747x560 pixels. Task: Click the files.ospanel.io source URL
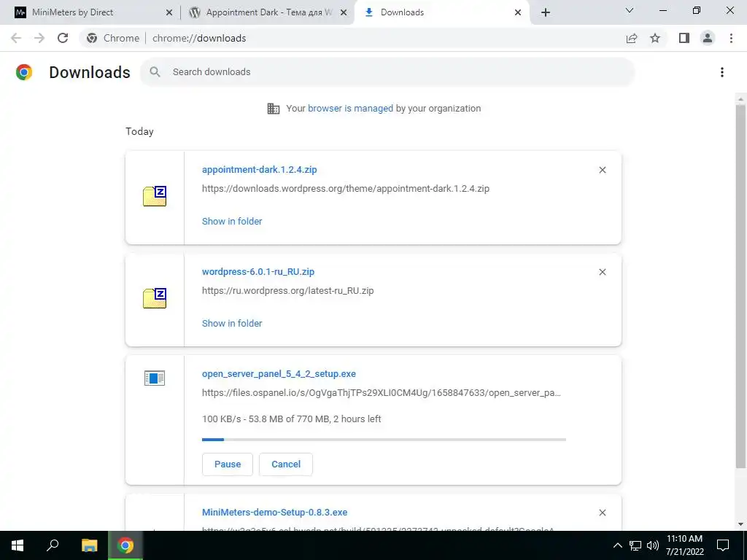click(x=381, y=393)
